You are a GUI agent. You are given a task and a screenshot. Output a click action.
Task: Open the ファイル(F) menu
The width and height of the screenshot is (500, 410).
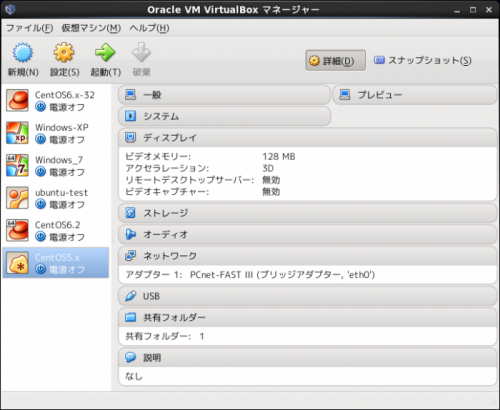29,28
